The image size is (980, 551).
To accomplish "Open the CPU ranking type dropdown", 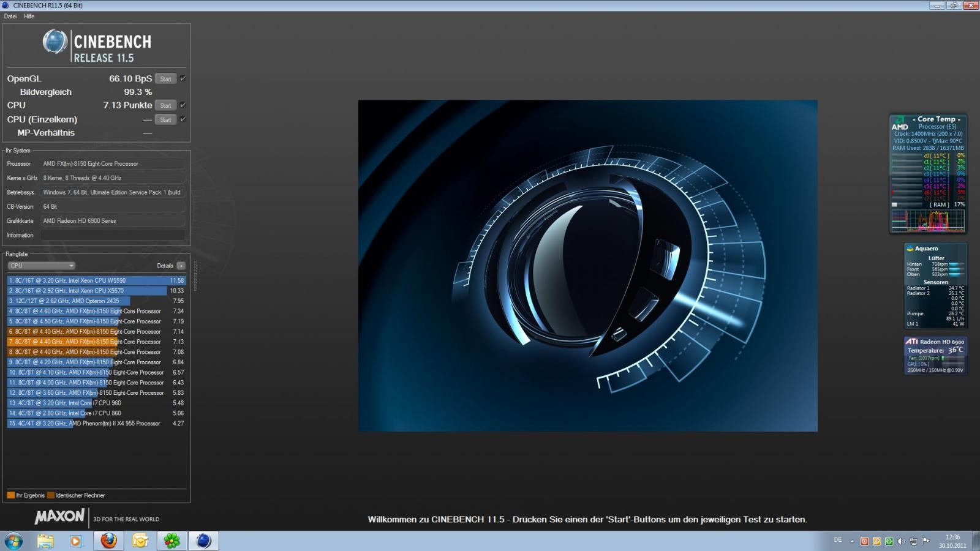I will [42, 266].
